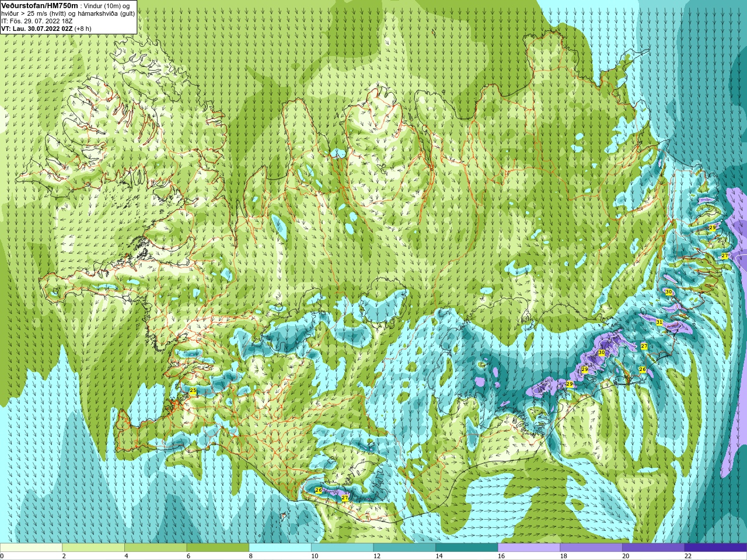Image resolution: width=747 pixels, height=560 pixels.
Task: Select the 8–10 m/s light cyan legend swatch
Action: (280, 548)
